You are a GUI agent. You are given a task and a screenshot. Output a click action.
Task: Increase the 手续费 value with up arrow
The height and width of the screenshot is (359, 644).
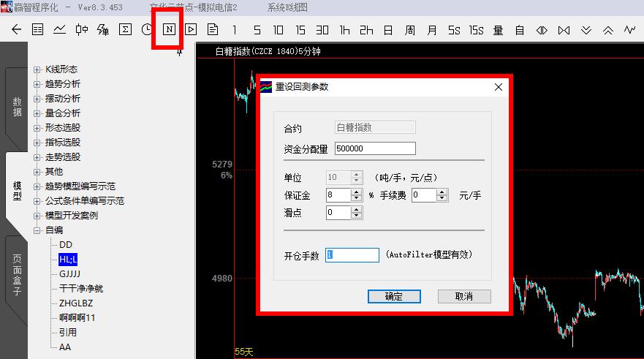pyautogui.click(x=442, y=192)
